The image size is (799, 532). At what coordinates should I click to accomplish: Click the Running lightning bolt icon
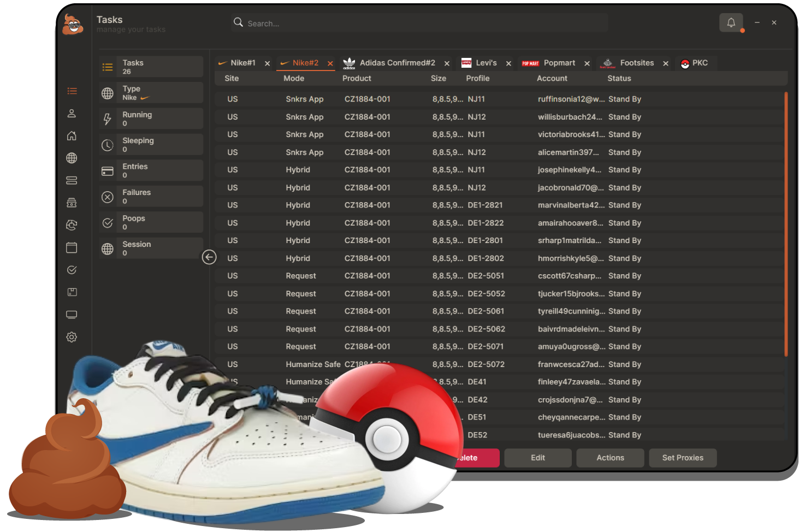click(108, 119)
